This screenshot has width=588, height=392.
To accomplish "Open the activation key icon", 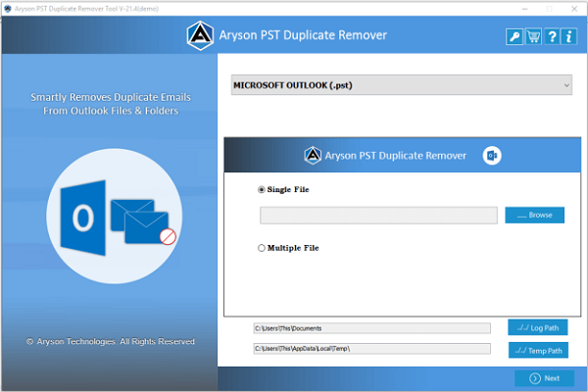I will [x=514, y=37].
